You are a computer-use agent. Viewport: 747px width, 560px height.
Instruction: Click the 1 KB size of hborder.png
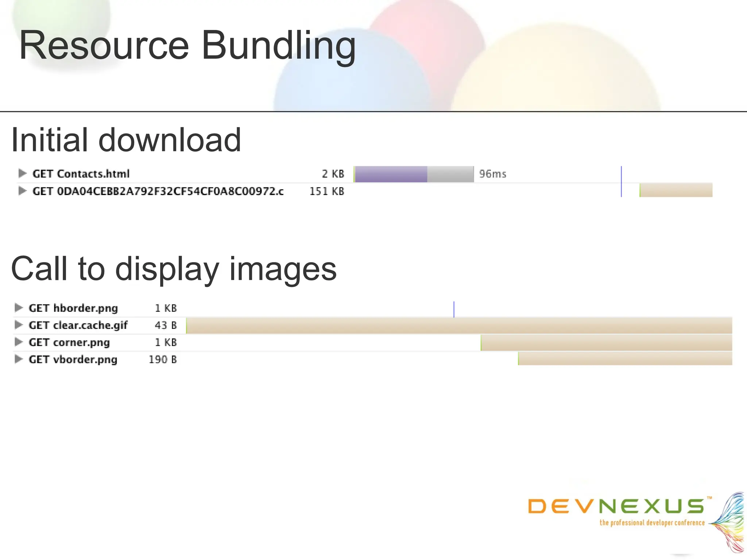pos(166,308)
